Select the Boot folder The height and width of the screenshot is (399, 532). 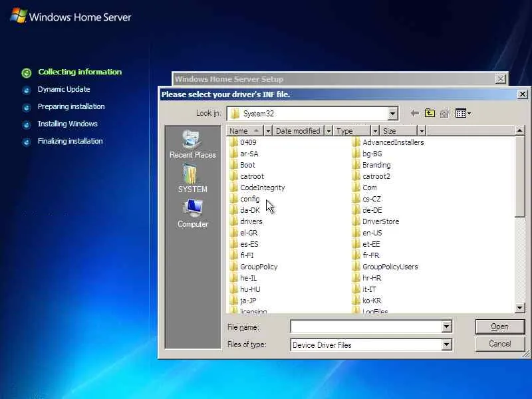click(243, 165)
